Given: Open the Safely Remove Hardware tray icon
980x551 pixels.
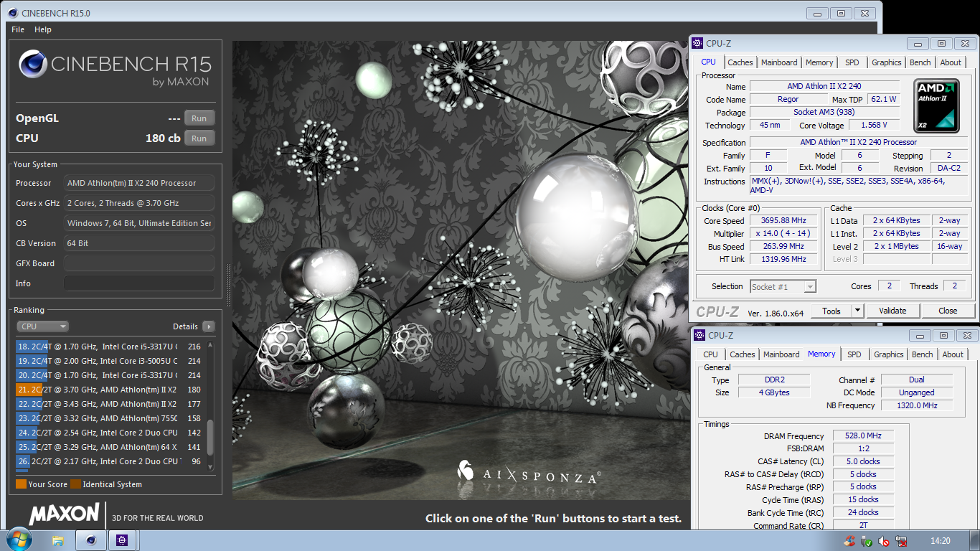Looking at the screenshot, I should 867,542.
